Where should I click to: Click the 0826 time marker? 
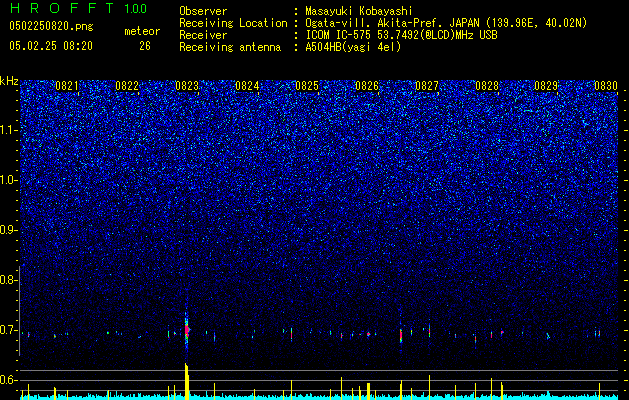click(367, 86)
